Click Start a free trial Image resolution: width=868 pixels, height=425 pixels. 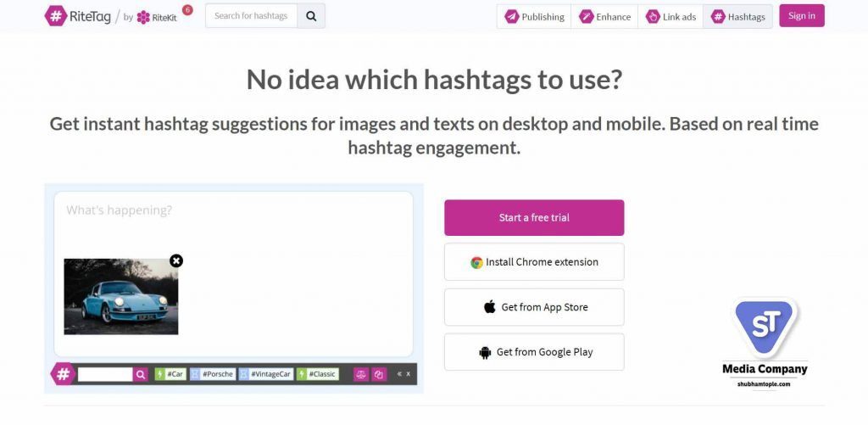(x=534, y=218)
